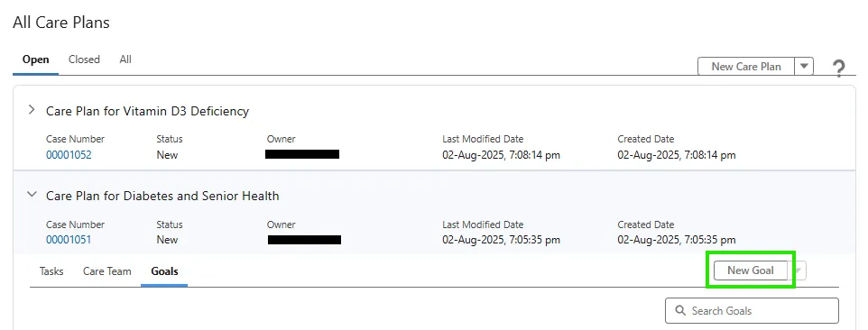Open case number 00001052 link

(x=69, y=155)
